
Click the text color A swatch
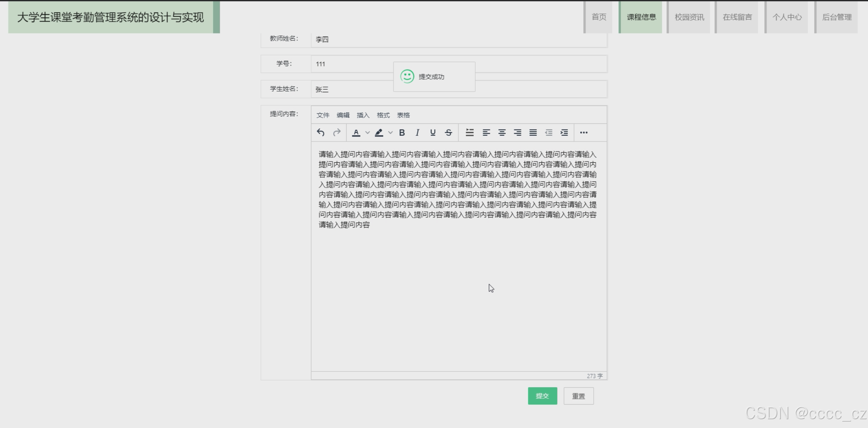356,133
